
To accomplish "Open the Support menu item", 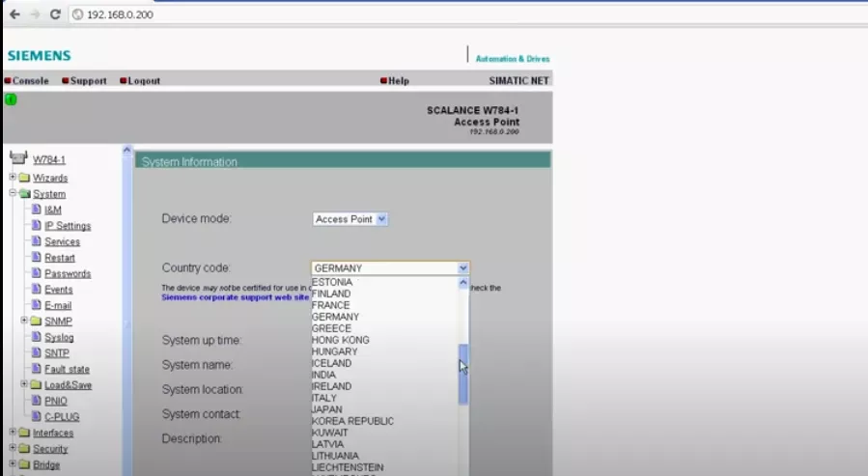I will [88, 81].
